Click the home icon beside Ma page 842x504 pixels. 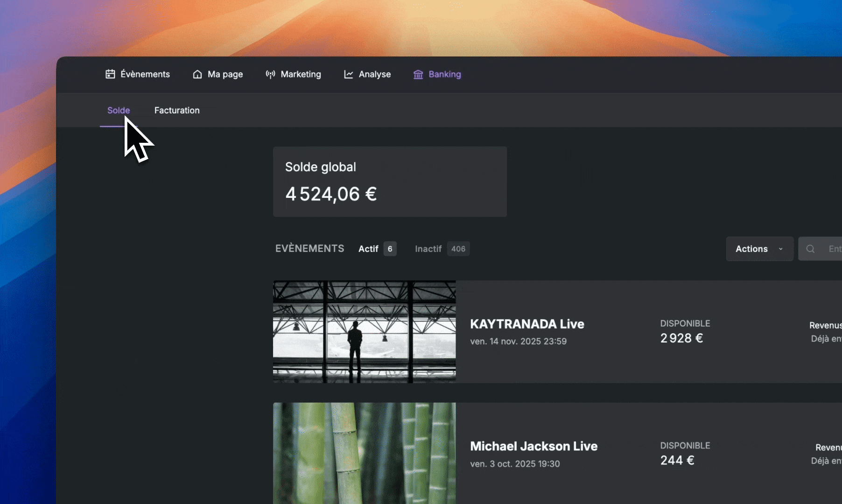[197, 74]
